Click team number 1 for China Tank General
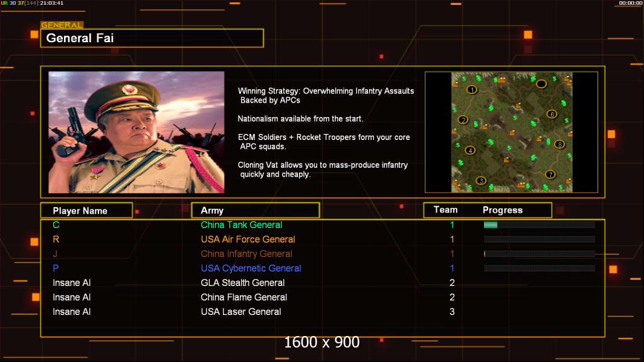 (452, 224)
